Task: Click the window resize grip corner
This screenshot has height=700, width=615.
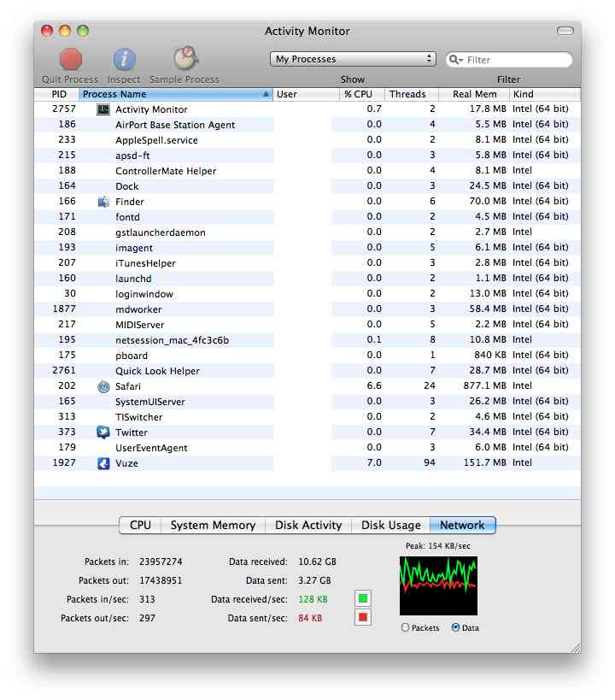Action: (x=576, y=648)
